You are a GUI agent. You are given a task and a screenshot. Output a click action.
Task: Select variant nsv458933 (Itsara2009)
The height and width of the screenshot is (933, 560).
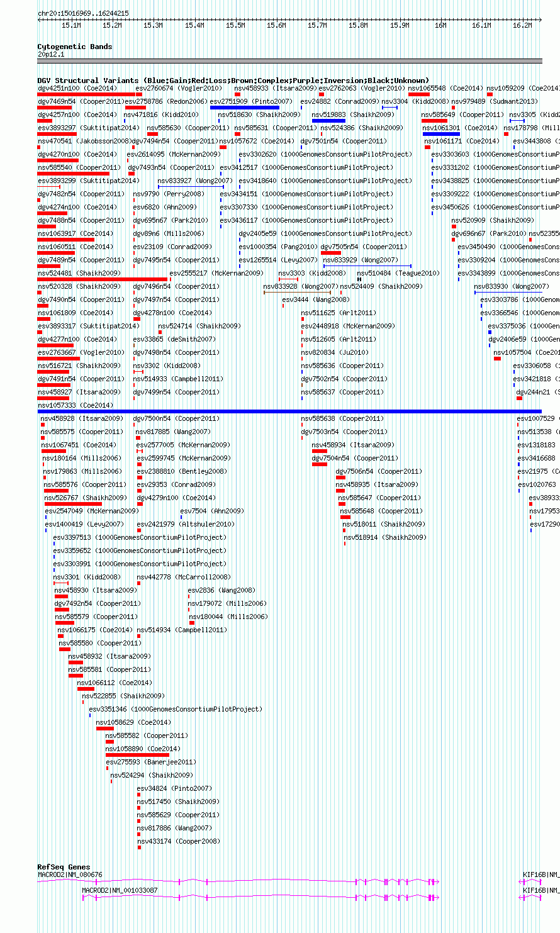pyautogui.click(x=276, y=89)
